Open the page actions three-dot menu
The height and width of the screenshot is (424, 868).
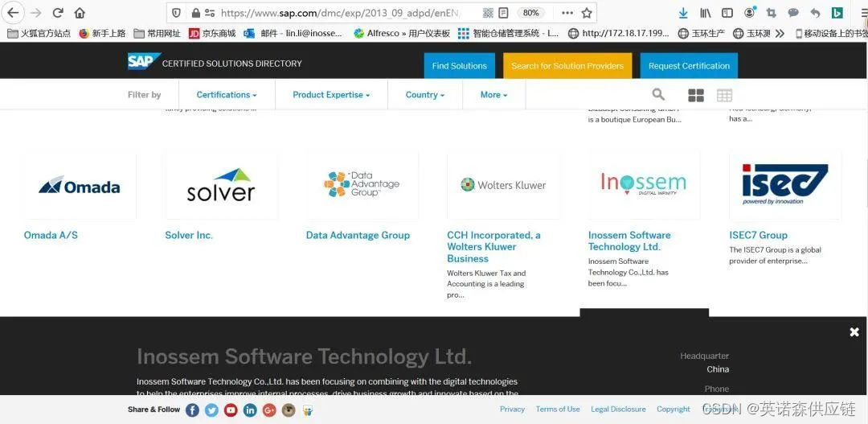pyautogui.click(x=567, y=13)
